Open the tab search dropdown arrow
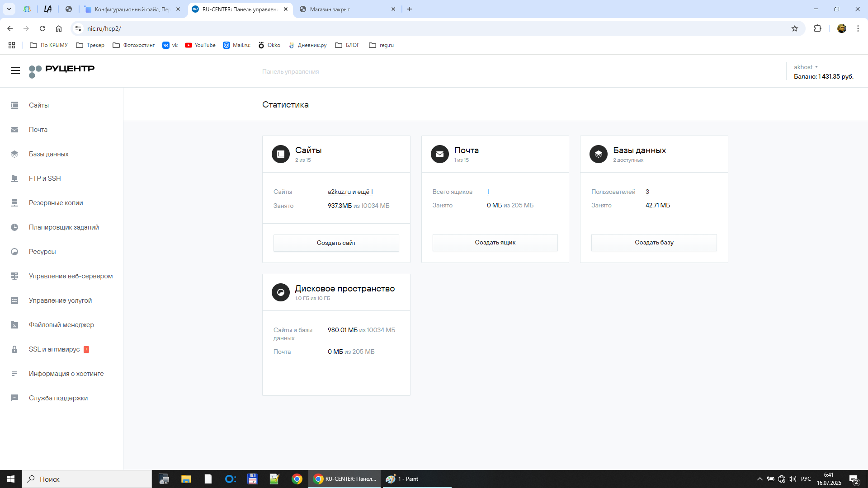The height and width of the screenshot is (488, 868). [x=9, y=9]
